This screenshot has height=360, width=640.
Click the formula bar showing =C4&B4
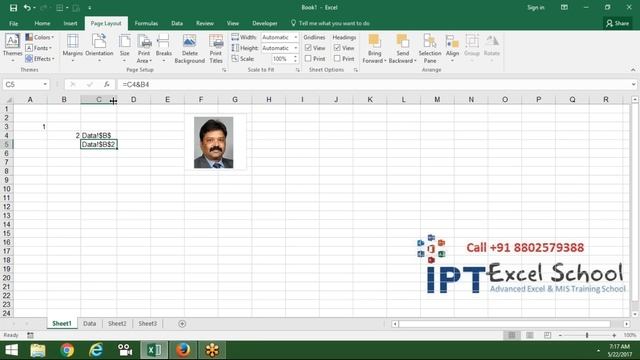coord(373,84)
